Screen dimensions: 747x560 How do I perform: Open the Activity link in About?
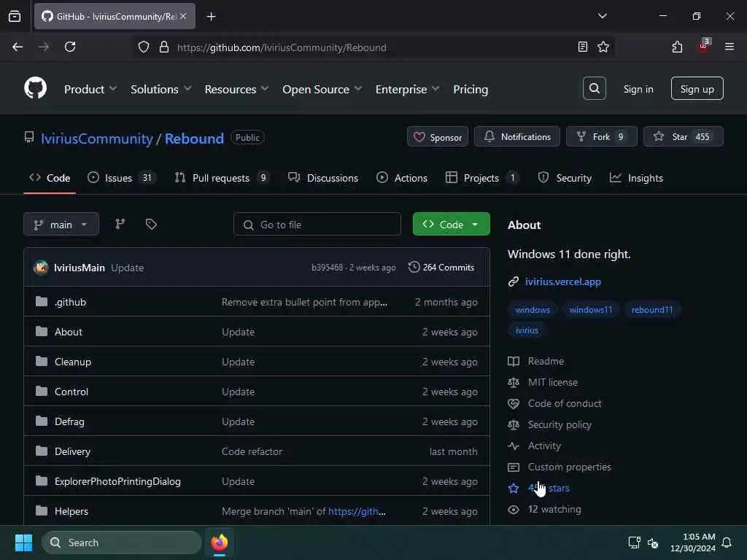544,446
